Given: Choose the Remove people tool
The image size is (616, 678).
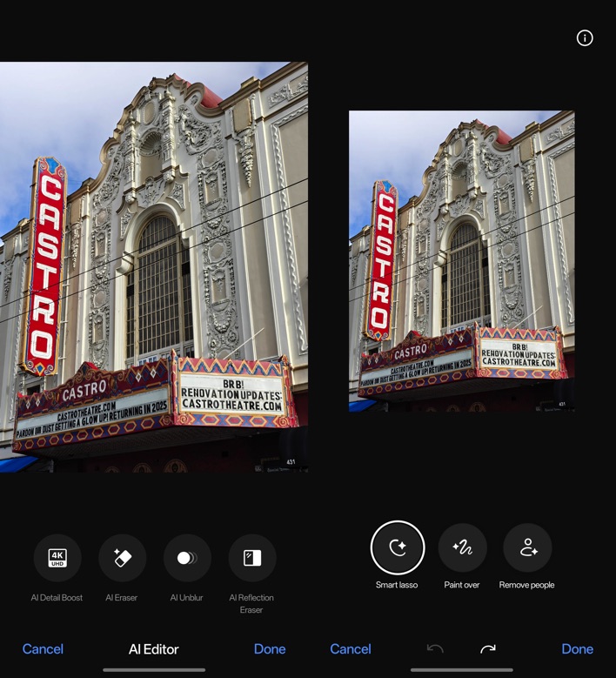Looking at the screenshot, I should coord(527,547).
